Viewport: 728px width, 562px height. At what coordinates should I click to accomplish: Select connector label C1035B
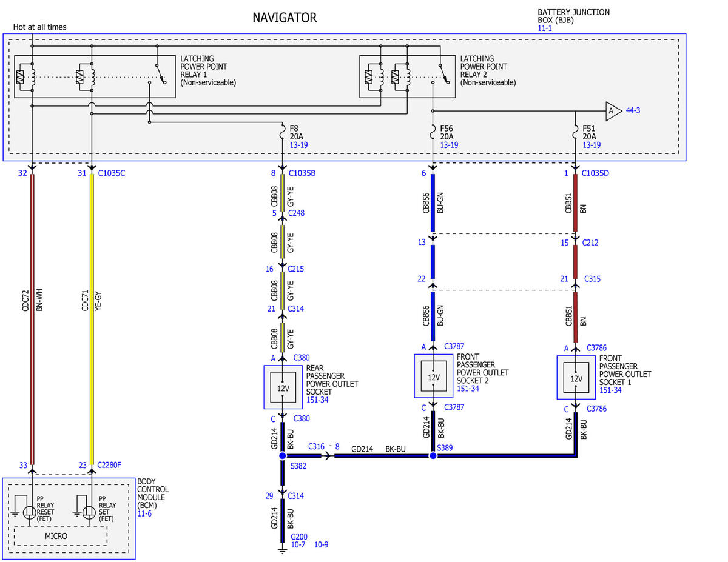pos(302,173)
